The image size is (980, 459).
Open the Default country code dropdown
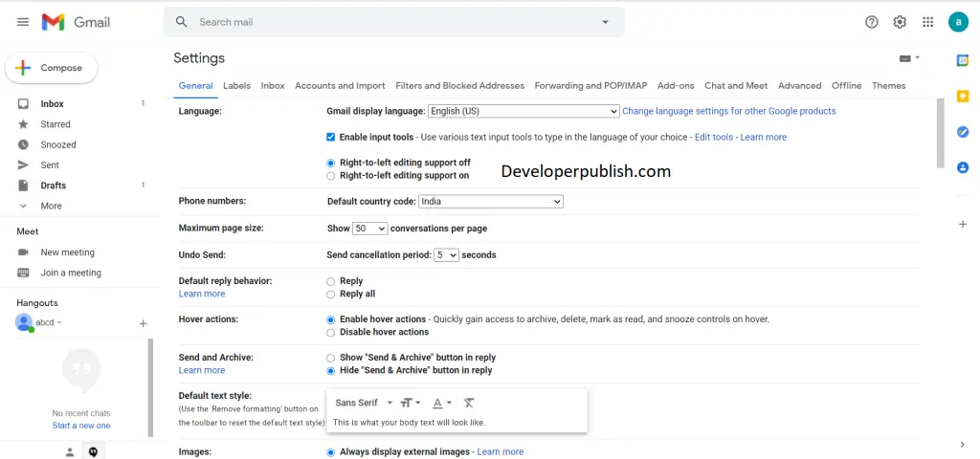pos(491,202)
